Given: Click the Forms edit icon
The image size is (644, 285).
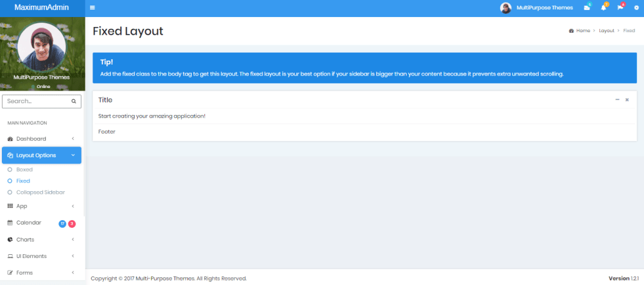Looking at the screenshot, I should pyautogui.click(x=10, y=272).
